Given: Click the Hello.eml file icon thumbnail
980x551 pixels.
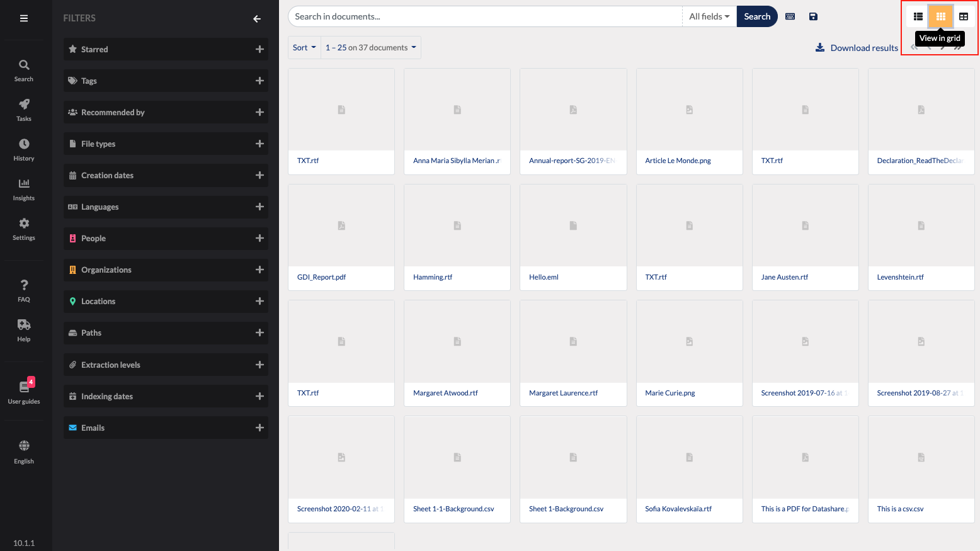Looking at the screenshot, I should [573, 225].
